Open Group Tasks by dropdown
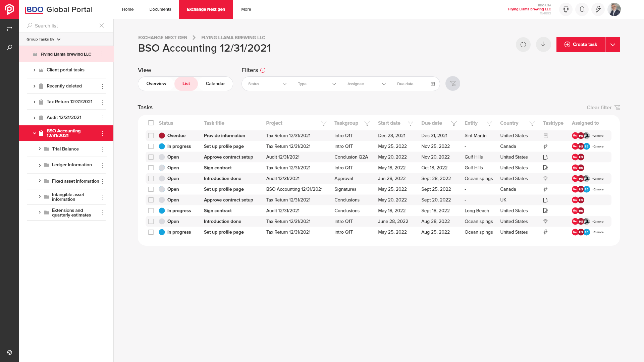The height and width of the screenshot is (362, 644). point(44,39)
